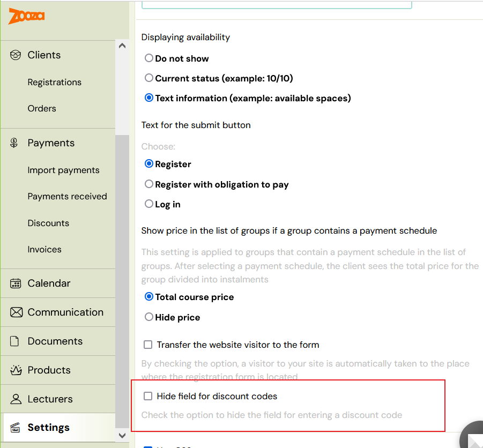Click 'Check the option to hide the field' description
The image size is (483, 448).
pyautogui.click(x=272, y=415)
